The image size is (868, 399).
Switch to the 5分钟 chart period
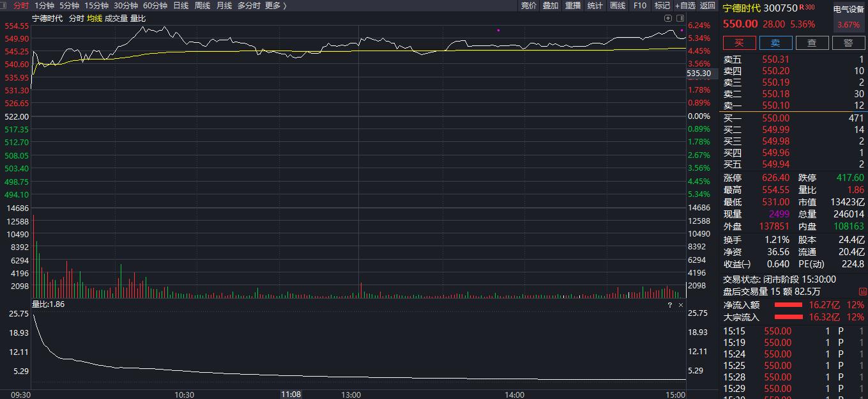pyautogui.click(x=69, y=6)
